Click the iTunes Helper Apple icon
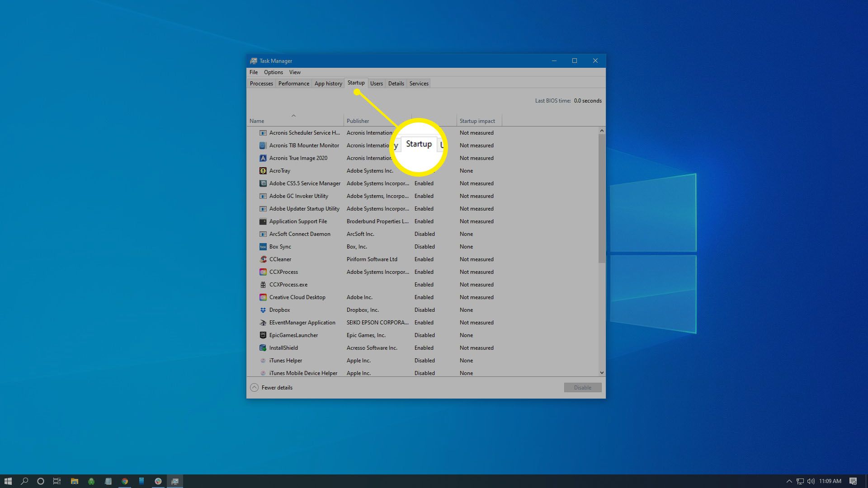 pos(262,360)
